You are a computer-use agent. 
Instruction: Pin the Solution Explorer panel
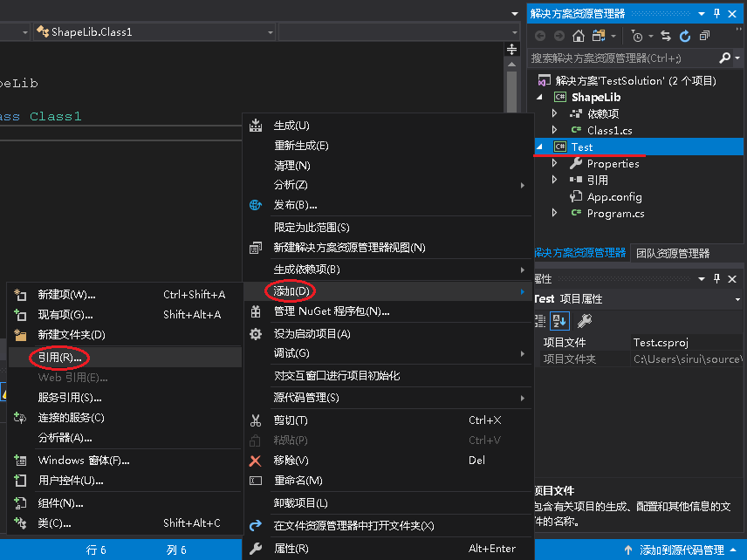click(717, 13)
